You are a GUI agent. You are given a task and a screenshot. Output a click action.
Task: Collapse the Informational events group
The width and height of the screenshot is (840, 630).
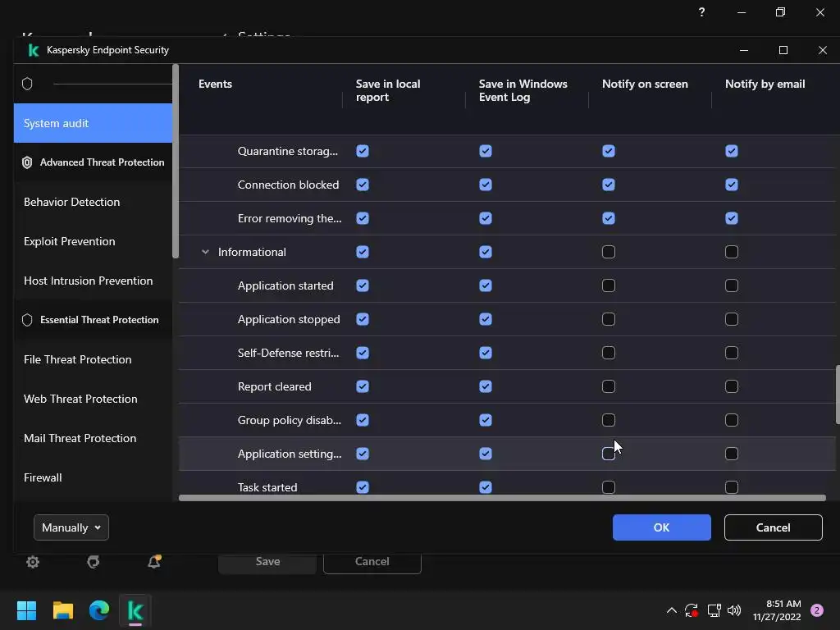pyautogui.click(x=205, y=252)
